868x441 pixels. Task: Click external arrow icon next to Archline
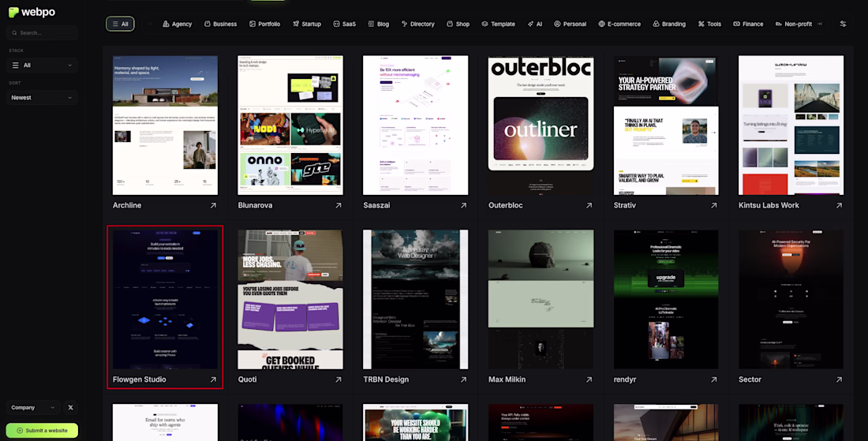(213, 205)
